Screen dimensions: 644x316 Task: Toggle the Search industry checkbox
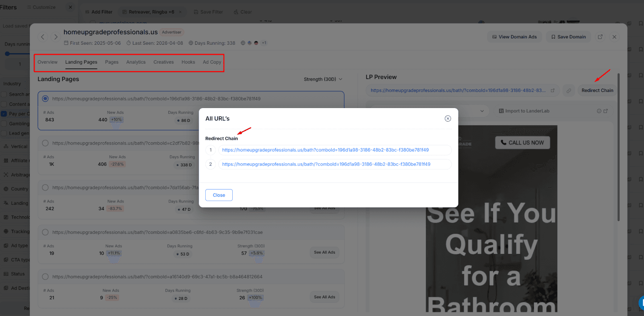click(4, 94)
